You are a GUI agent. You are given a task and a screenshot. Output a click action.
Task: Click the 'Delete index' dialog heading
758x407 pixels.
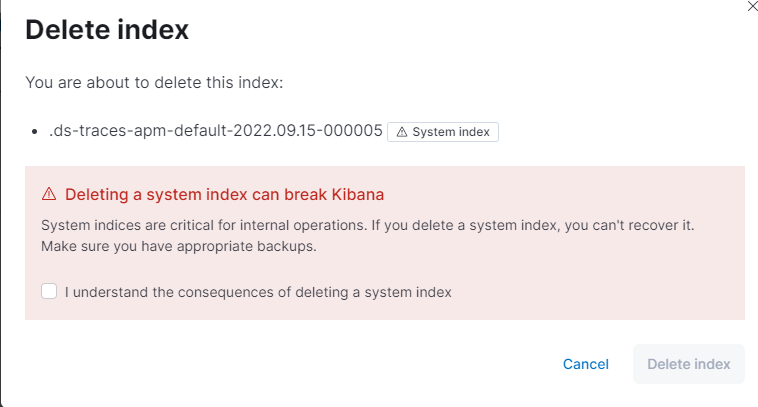tap(107, 30)
